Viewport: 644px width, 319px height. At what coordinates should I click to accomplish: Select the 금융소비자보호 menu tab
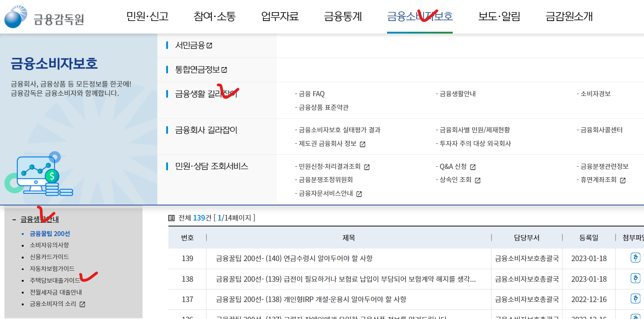tap(420, 16)
